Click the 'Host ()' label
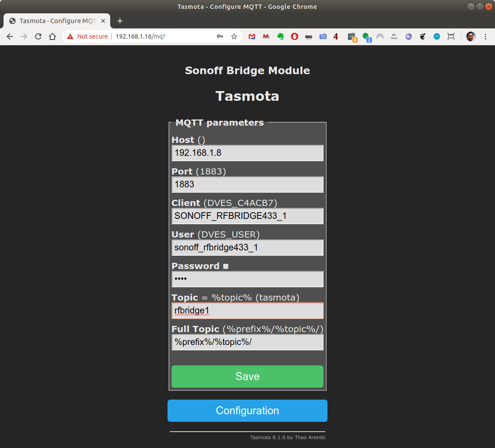This screenshot has height=448, width=495. click(188, 140)
